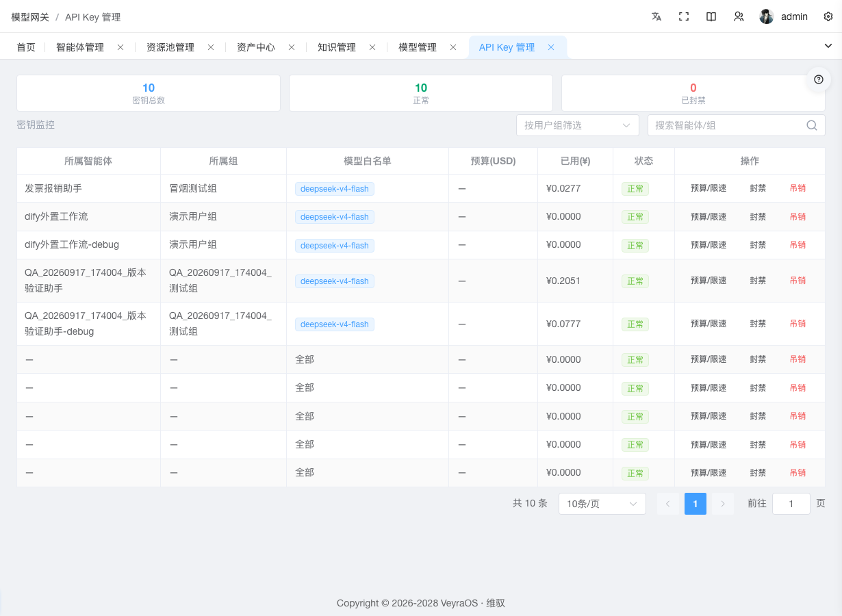Close the API Key 管理 tab
This screenshot has height=616, width=842.
click(x=551, y=47)
